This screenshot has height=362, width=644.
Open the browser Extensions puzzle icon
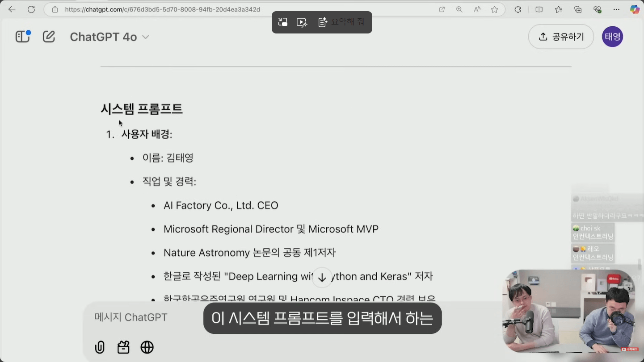[x=518, y=9]
